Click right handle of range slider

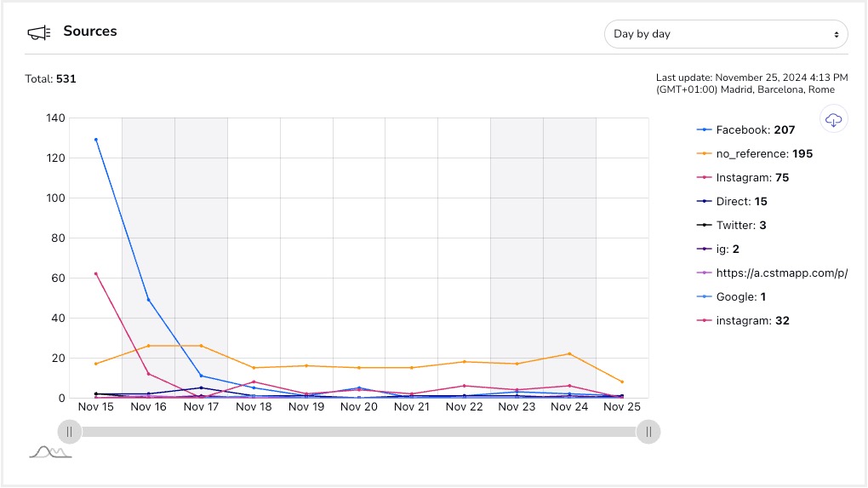(x=648, y=432)
